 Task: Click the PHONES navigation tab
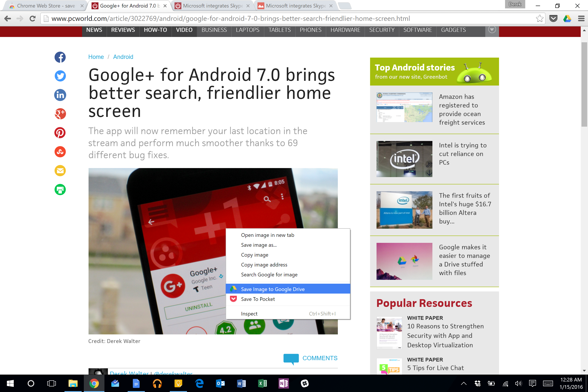[310, 30]
